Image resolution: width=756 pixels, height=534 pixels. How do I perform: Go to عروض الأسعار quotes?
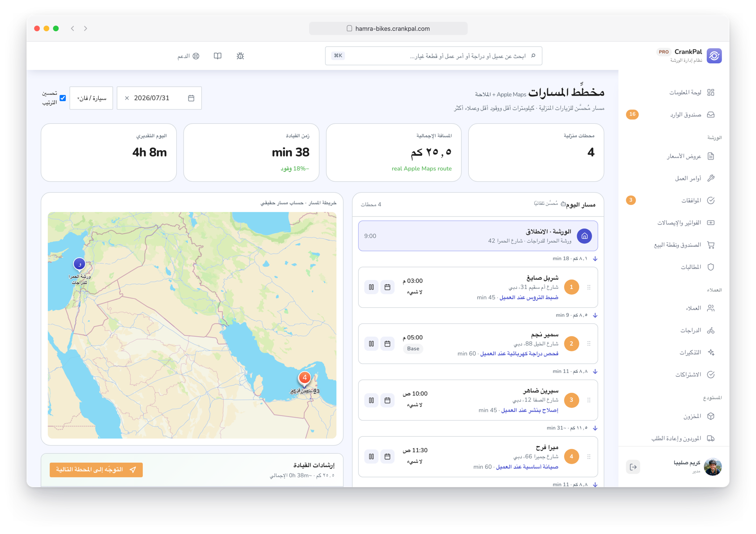point(691,156)
